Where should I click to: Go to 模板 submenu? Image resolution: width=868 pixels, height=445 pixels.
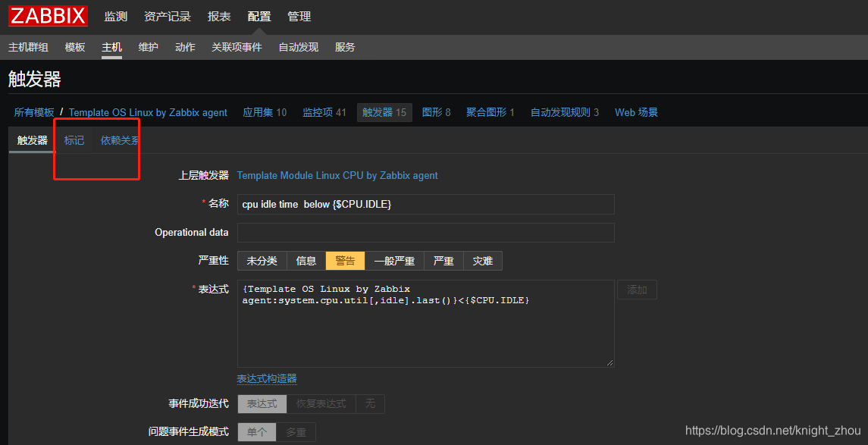click(75, 47)
